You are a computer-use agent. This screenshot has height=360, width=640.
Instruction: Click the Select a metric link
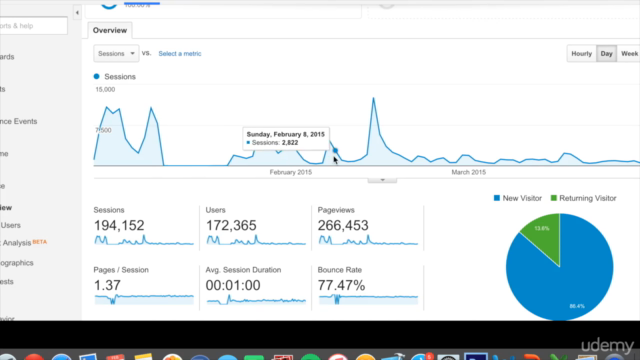180,53
